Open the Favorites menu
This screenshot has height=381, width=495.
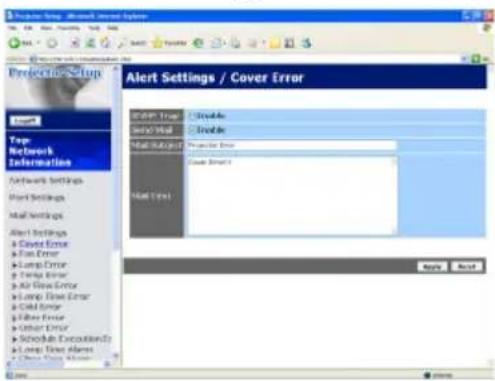(x=68, y=28)
